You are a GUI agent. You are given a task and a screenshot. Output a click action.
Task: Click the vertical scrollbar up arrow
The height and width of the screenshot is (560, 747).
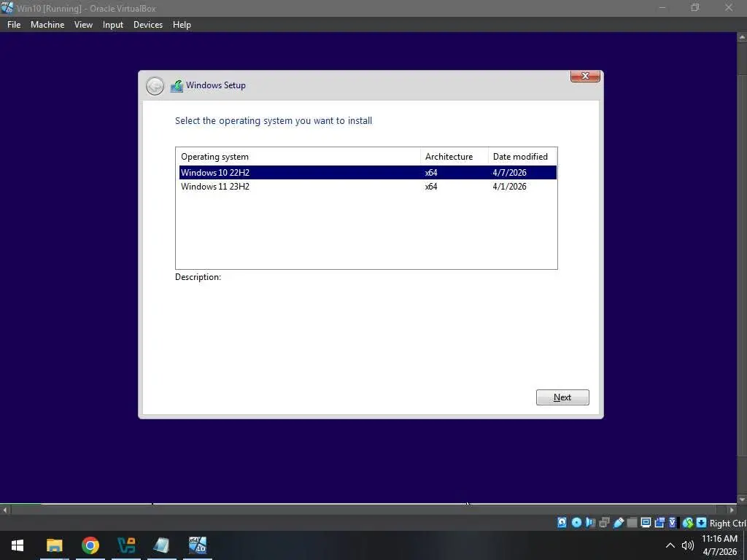742,36
